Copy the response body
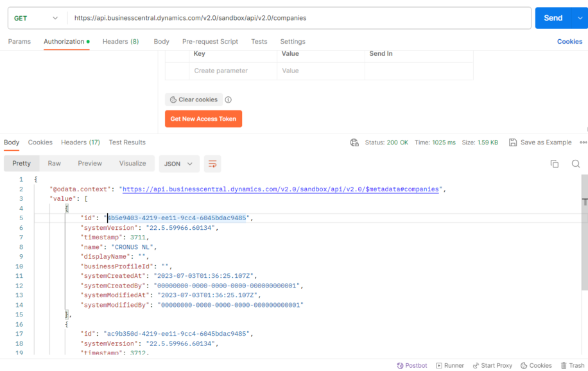This screenshot has width=588, height=371. coord(554,164)
